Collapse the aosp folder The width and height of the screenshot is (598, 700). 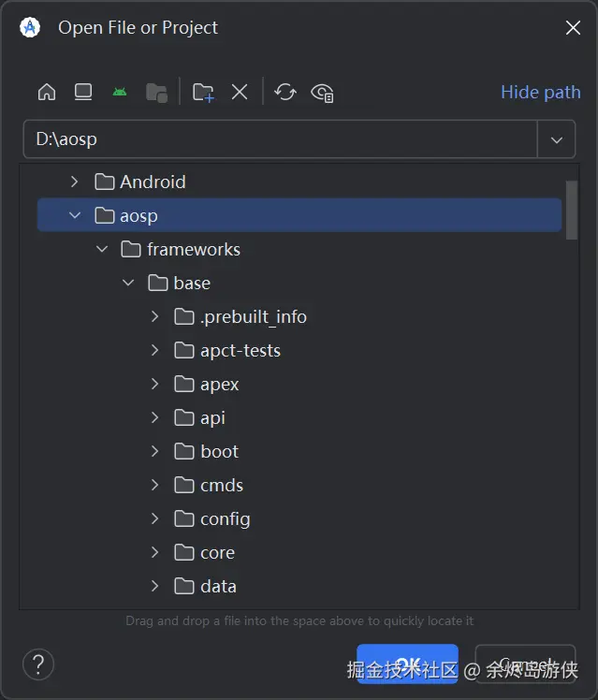click(x=75, y=215)
